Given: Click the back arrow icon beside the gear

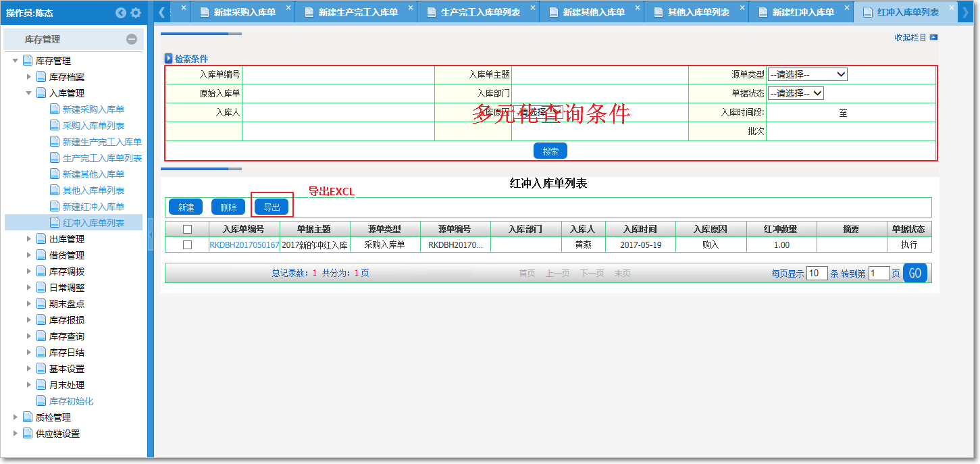Looking at the screenshot, I should 121,13.
